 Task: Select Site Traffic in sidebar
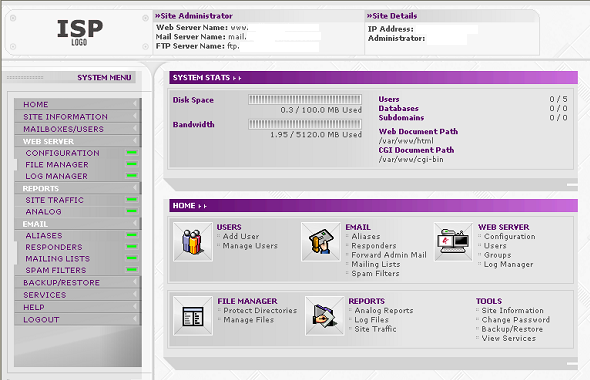pos(55,200)
